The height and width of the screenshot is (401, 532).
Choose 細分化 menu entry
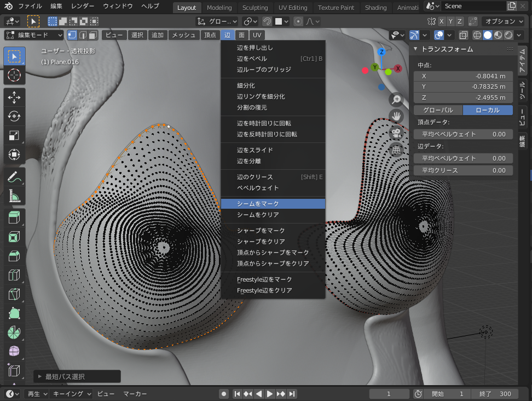pyautogui.click(x=273, y=85)
